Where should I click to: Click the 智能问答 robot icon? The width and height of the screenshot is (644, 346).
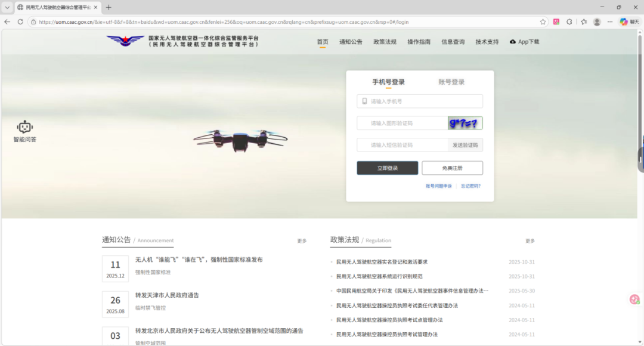pyautogui.click(x=24, y=127)
